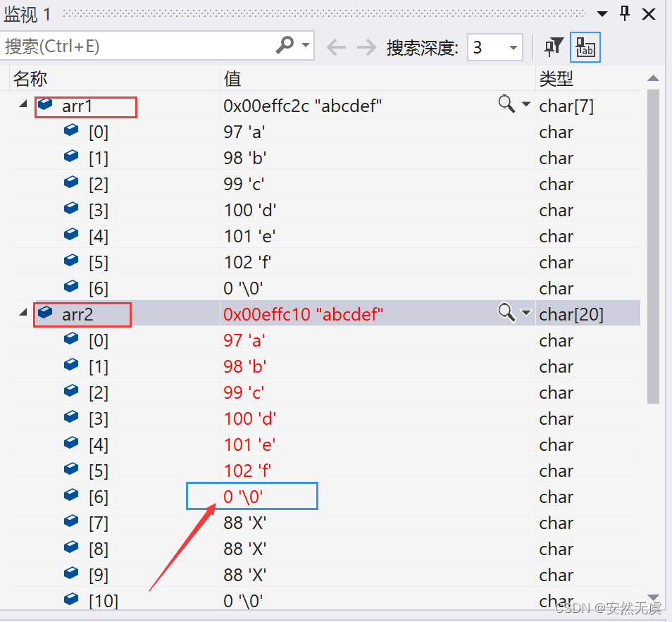
Task: Select the arr2 [5] index label
Action: pos(99,471)
